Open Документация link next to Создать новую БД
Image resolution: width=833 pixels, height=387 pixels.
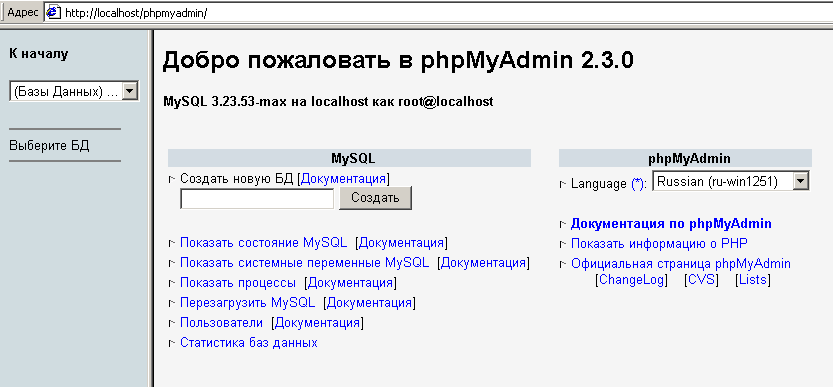(343, 179)
